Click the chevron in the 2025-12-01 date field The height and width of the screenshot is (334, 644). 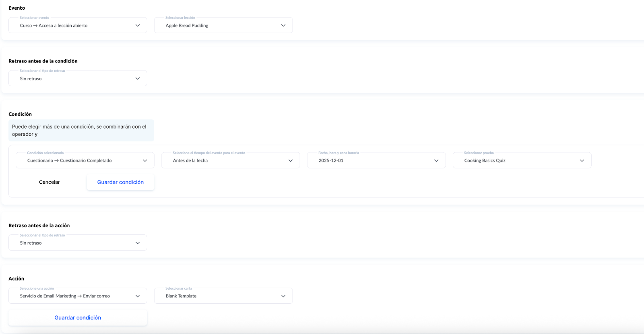coord(436,160)
